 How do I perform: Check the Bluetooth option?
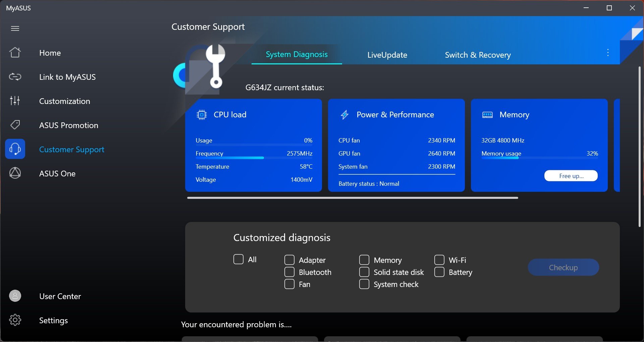click(289, 272)
